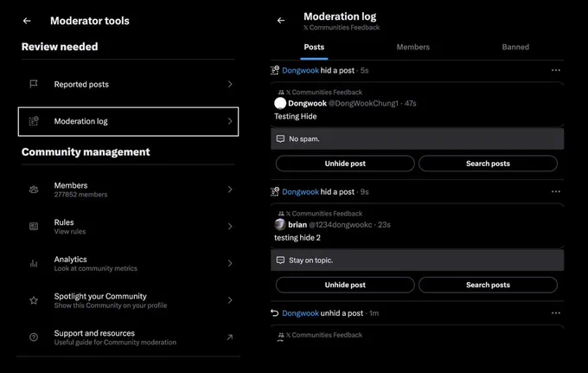Open Members with 277852 members

point(128,190)
